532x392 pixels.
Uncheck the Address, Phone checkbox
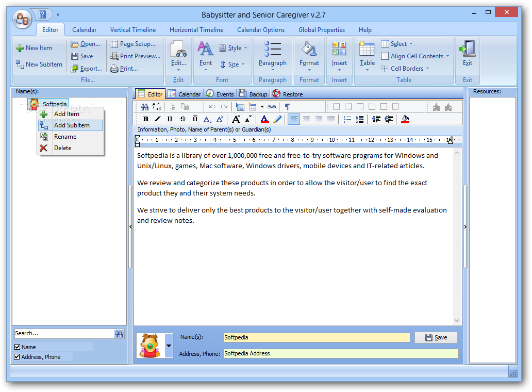16,357
